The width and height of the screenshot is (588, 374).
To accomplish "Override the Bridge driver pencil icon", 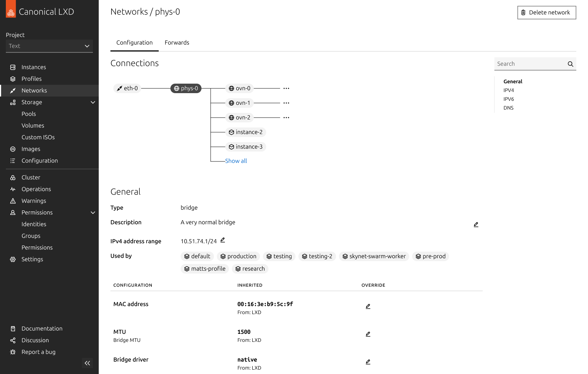I will click(x=368, y=362).
